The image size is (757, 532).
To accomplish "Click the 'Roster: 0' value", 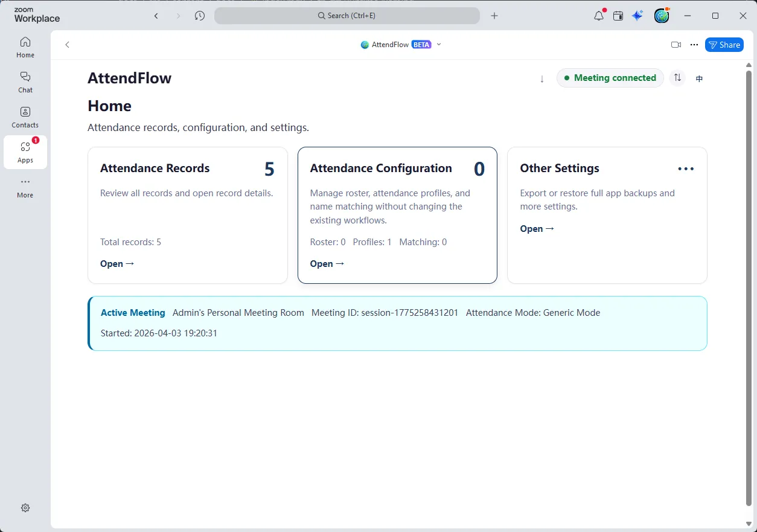I will pyautogui.click(x=328, y=242).
